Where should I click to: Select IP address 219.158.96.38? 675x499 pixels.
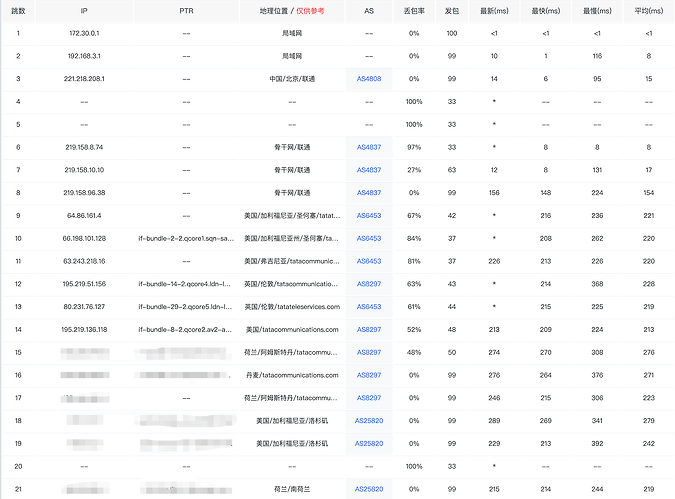tap(84, 193)
